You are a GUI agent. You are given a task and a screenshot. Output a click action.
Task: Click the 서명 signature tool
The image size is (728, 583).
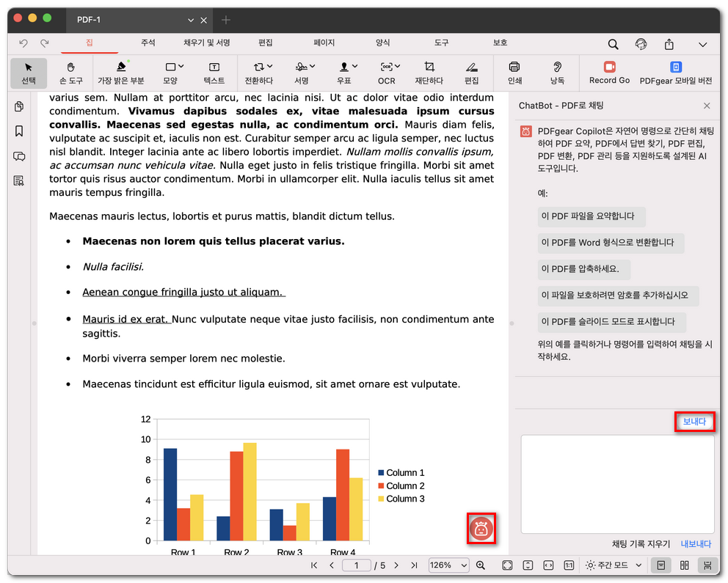[x=302, y=73]
